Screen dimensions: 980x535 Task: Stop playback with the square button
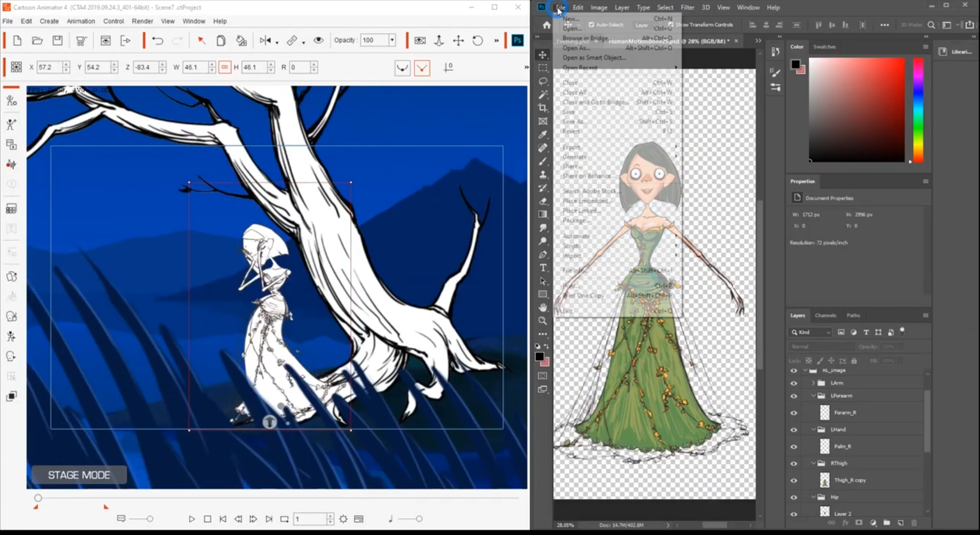[208, 519]
